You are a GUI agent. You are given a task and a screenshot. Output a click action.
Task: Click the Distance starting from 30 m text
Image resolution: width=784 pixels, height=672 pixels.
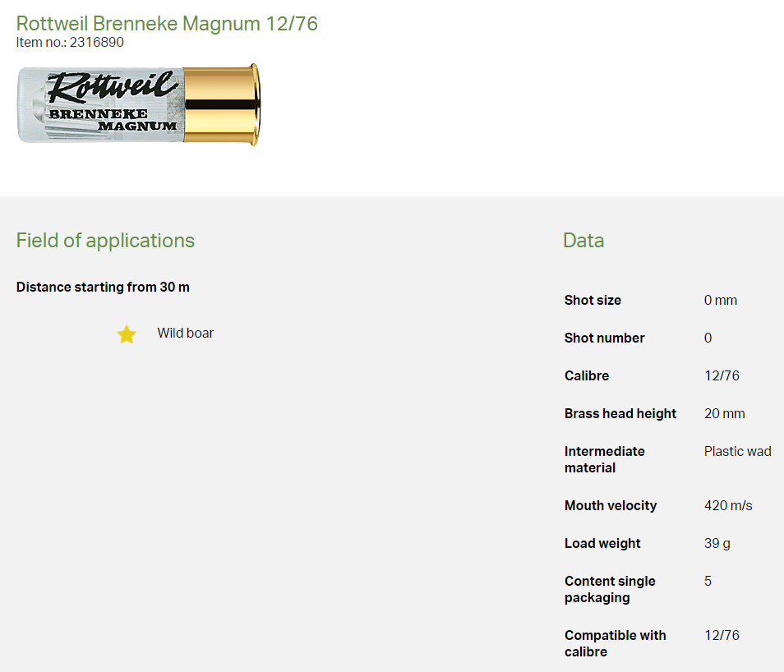pos(103,288)
